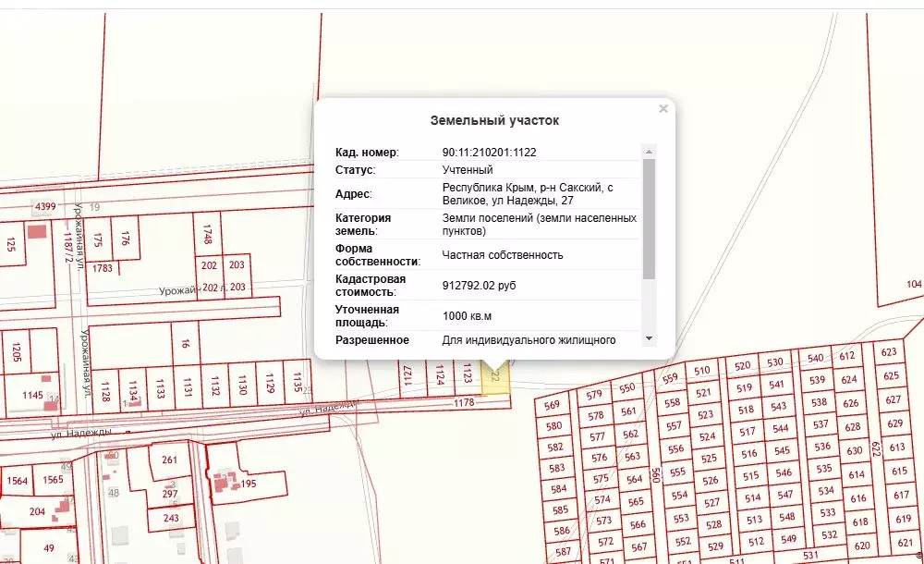The width and height of the screenshot is (924, 564).
Task: Select parcel 1133 on the map
Action: coord(160,388)
